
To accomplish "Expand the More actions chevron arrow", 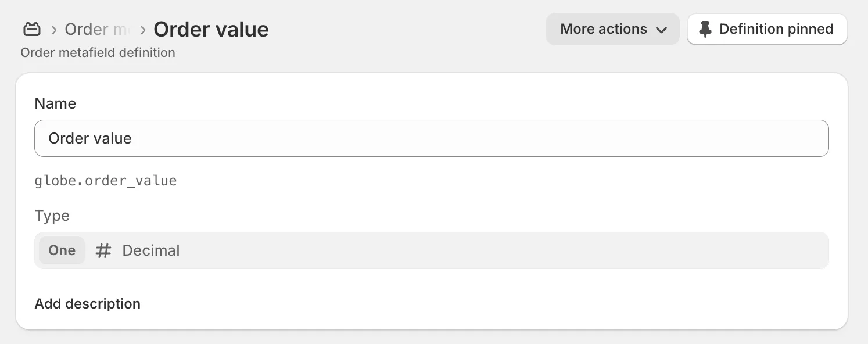I will [x=661, y=30].
